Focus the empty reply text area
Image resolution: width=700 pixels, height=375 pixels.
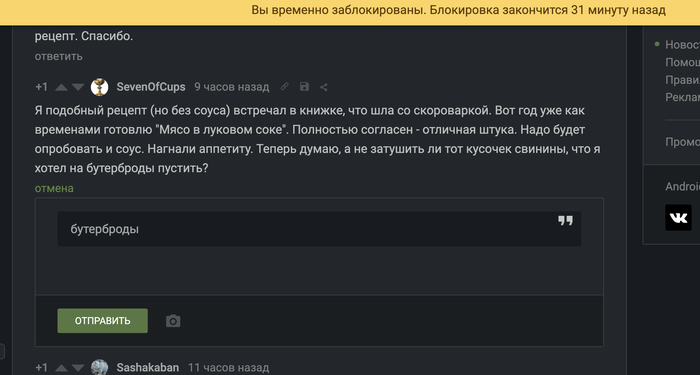pos(319,270)
